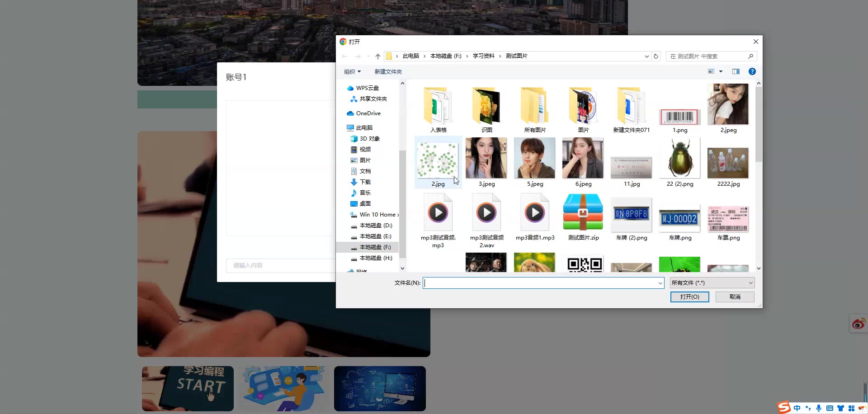868x414 pixels.
Task: Expand the address bar history dropdown
Action: click(x=646, y=56)
